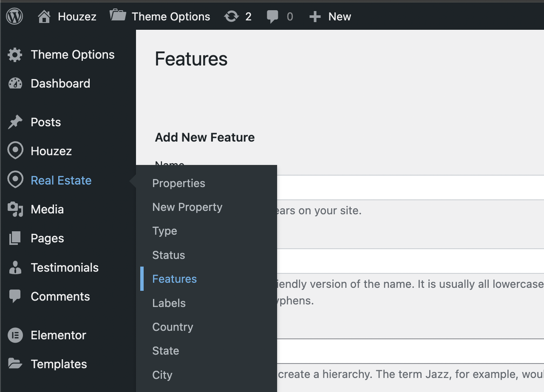This screenshot has height=392, width=544.
Task: Open Elementor in the sidebar
Action: 59,335
